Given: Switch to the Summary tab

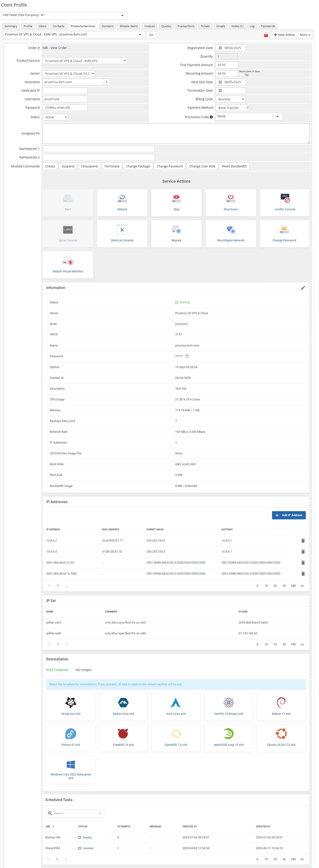Looking at the screenshot, I should tap(11, 26).
